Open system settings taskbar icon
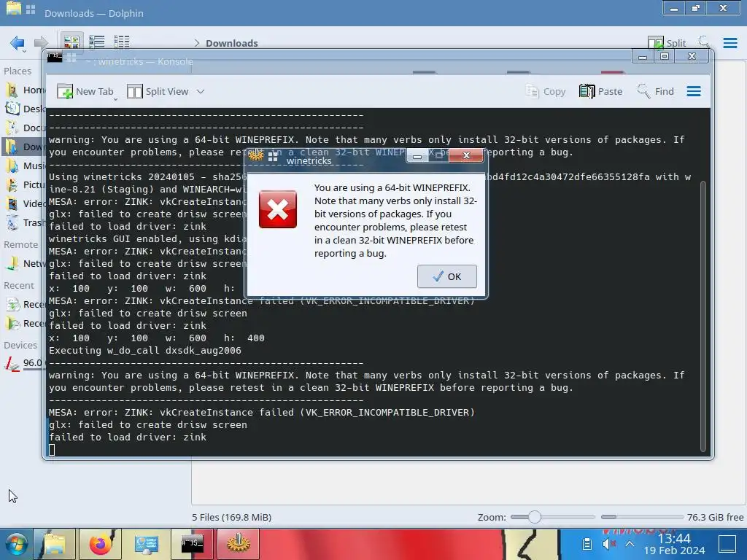Screen dimensions: 747x560 pos(146,544)
